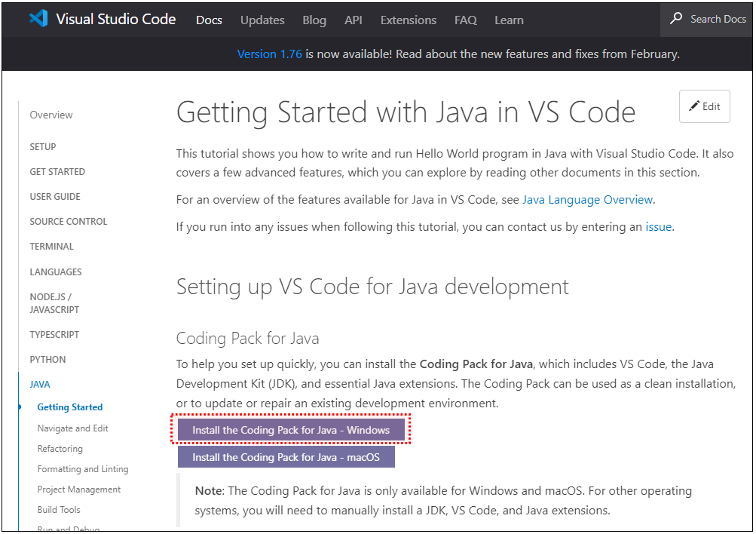Expand the TYPESCRIPT section
The image size is (756, 534).
54,335
